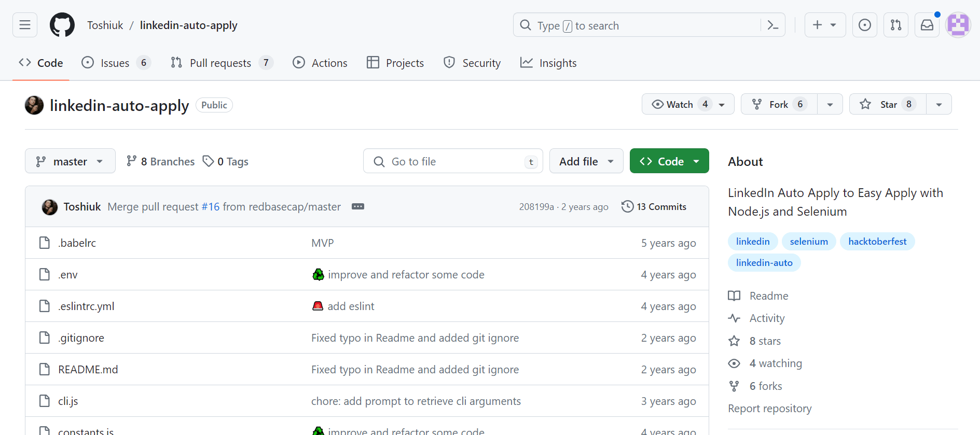This screenshot has width=980, height=435.
Task: Open the 13 Commits history link
Action: [x=654, y=206]
